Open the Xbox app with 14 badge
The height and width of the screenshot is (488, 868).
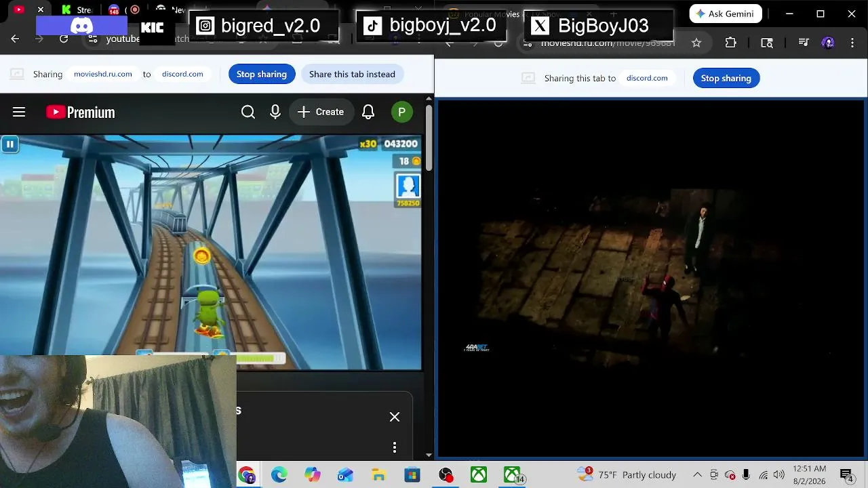tap(513, 475)
